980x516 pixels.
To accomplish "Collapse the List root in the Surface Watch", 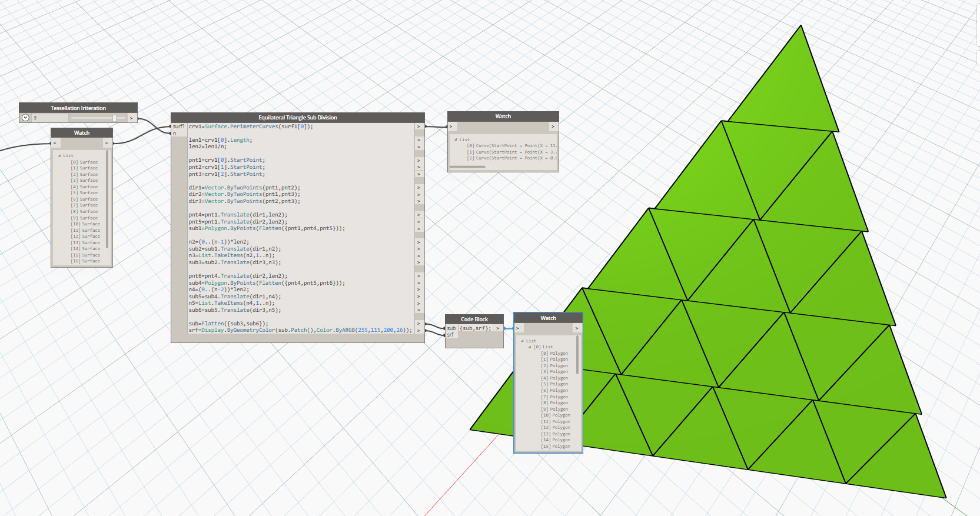I will click(x=60, y=155).
